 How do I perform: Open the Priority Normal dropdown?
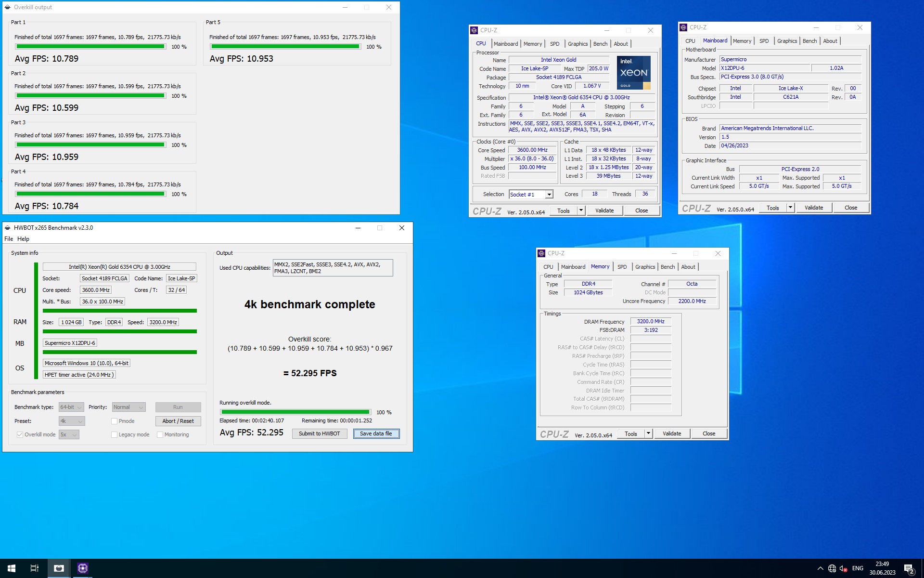[x=128, y=407]
